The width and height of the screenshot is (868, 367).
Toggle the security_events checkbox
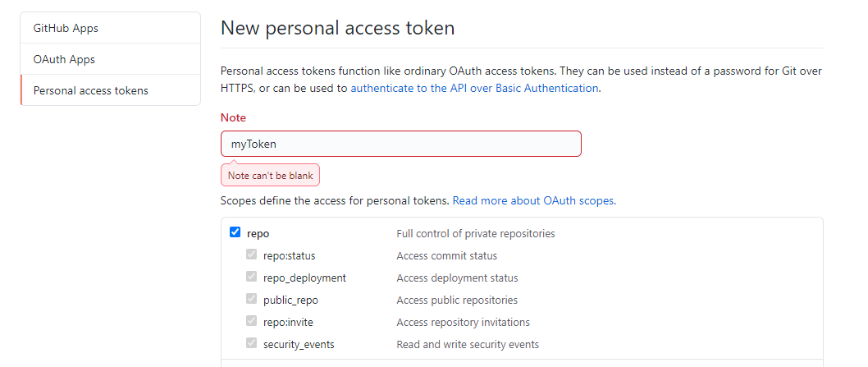click(x=251, y=343)
